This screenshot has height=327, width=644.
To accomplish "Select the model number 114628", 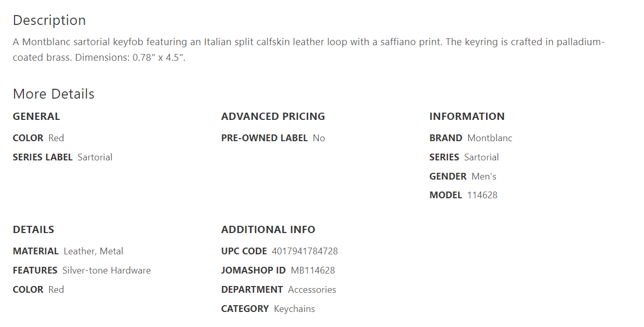I will pos(482,195).
